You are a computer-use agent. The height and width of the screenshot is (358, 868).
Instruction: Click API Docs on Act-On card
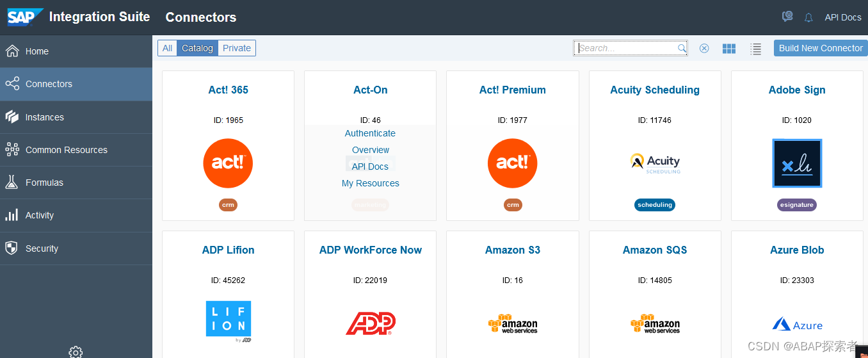[x=370, y=167]
